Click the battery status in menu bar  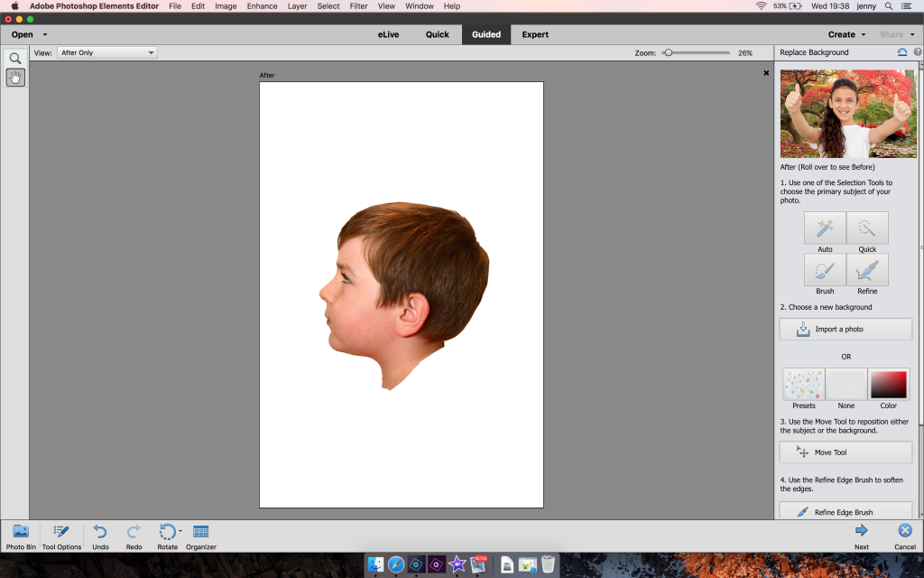(x=787, y=6)
